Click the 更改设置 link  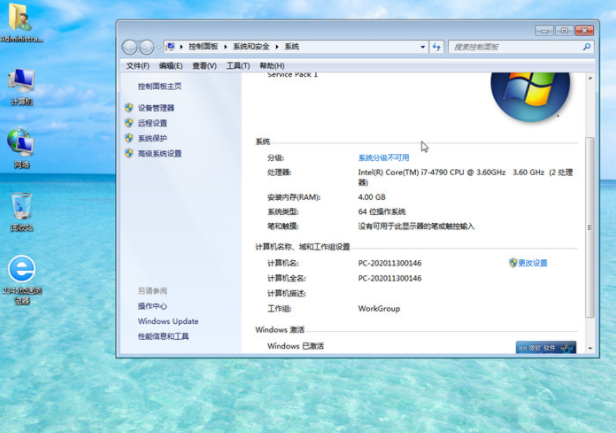532,262
